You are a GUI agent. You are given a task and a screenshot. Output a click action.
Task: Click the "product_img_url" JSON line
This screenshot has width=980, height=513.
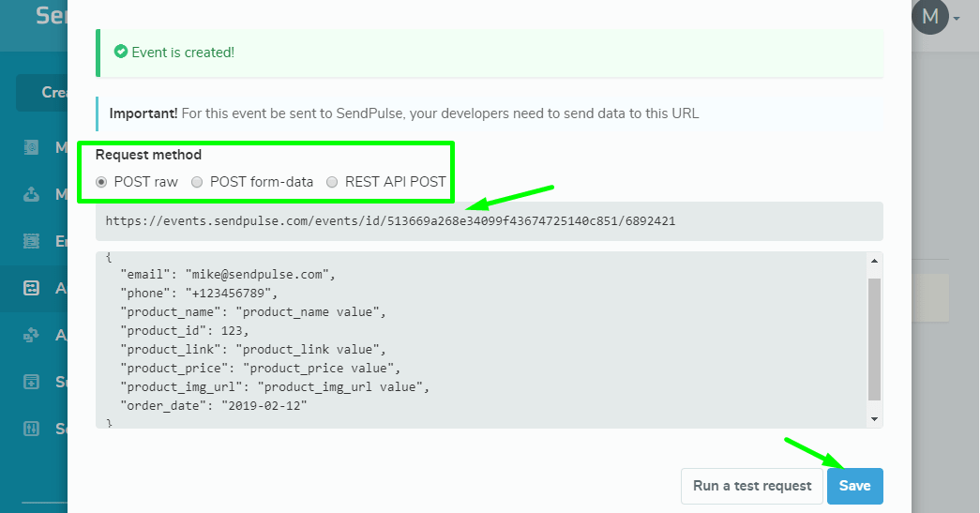(275, 386)
